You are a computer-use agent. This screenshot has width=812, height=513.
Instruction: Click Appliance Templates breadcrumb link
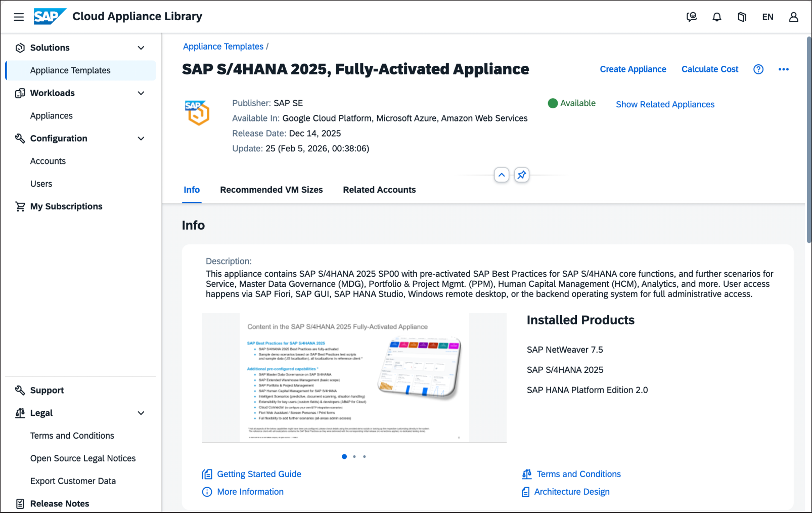tap(223, 47)
